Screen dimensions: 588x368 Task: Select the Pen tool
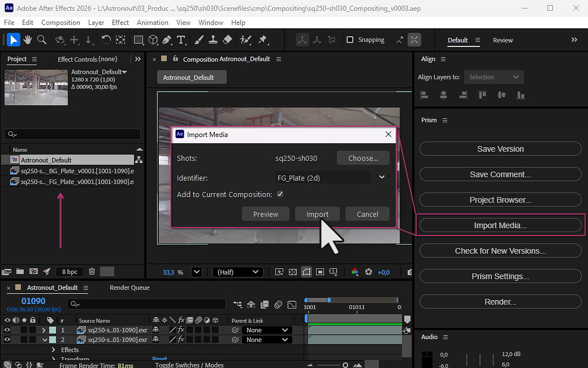pos(166,40)
